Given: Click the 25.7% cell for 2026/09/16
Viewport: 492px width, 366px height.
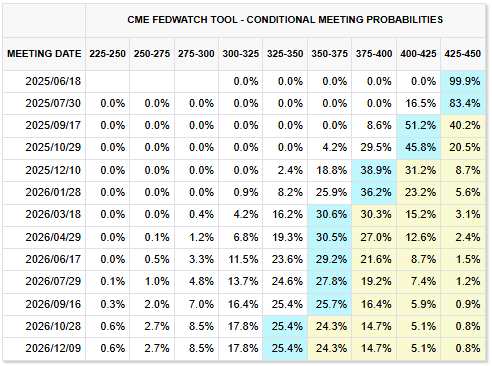Looking at the screenshot, I should [329, 304].
